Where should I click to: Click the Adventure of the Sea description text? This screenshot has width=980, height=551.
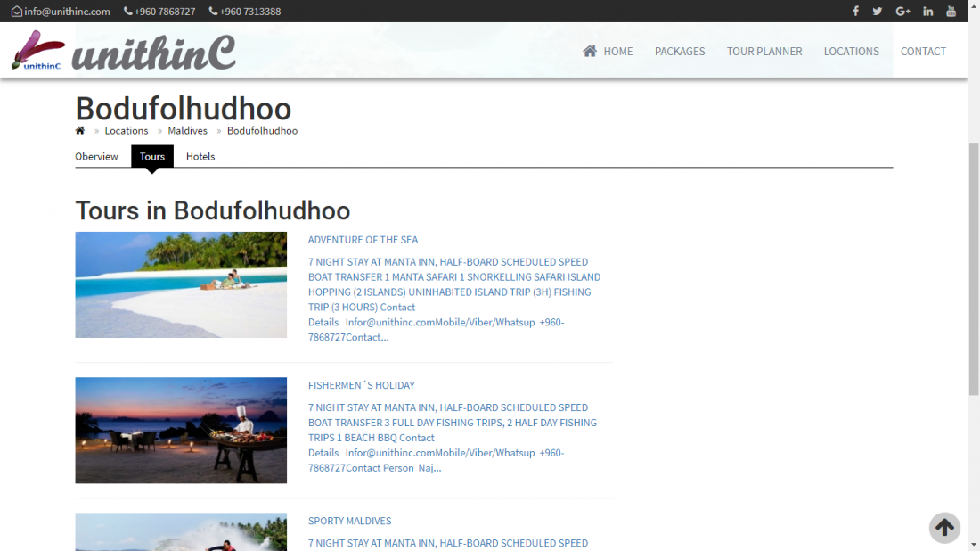click(x=454, y=300)
